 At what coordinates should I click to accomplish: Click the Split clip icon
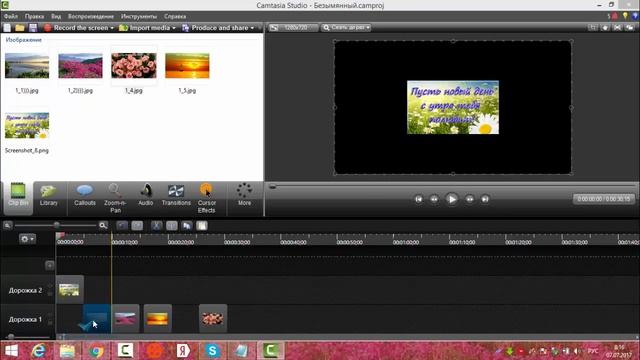click(x=171, y=225)
